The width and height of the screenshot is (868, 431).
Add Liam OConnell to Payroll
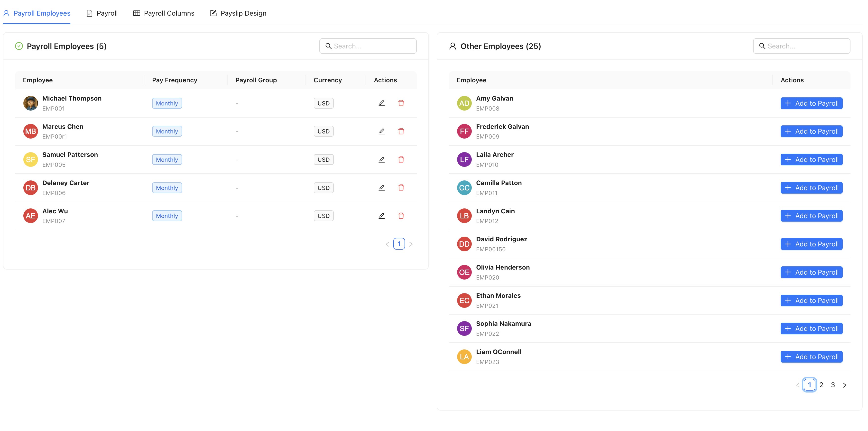[811, 356]
